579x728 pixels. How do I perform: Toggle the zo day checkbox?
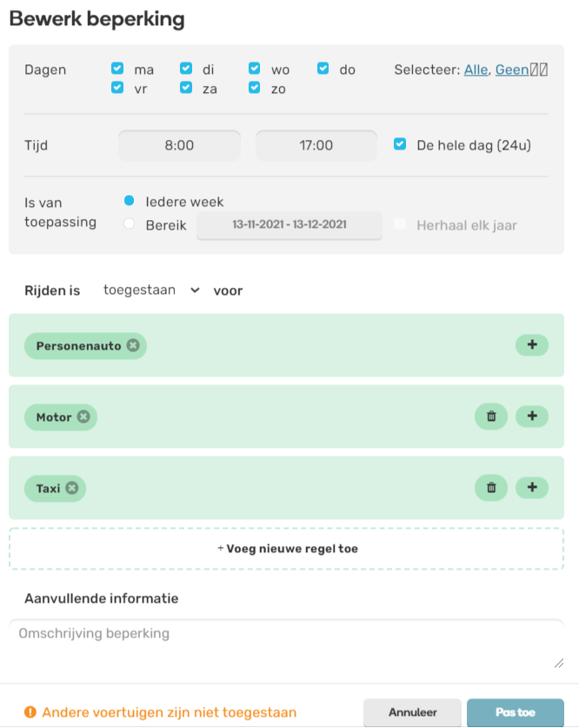click(x=254, y=87)
